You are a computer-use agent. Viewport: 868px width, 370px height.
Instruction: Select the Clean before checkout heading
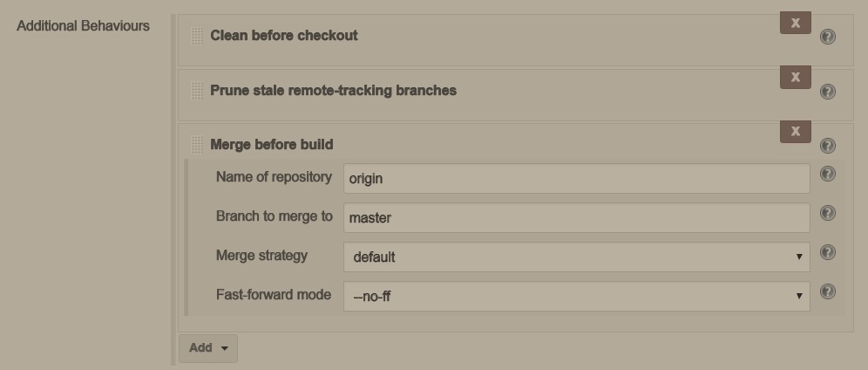(284, 36)
